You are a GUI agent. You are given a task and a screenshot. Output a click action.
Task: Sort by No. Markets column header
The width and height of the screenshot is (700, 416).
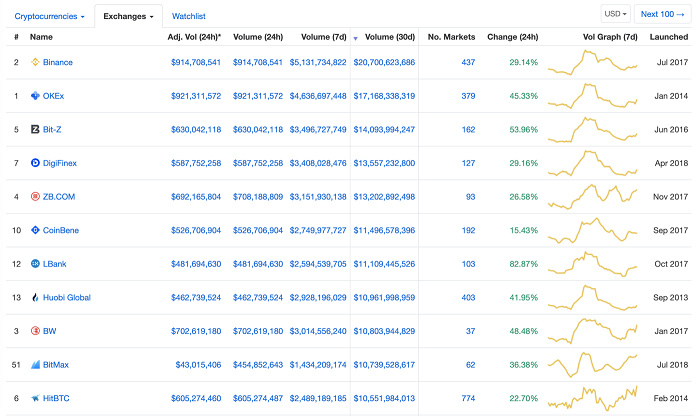point(449,37)
